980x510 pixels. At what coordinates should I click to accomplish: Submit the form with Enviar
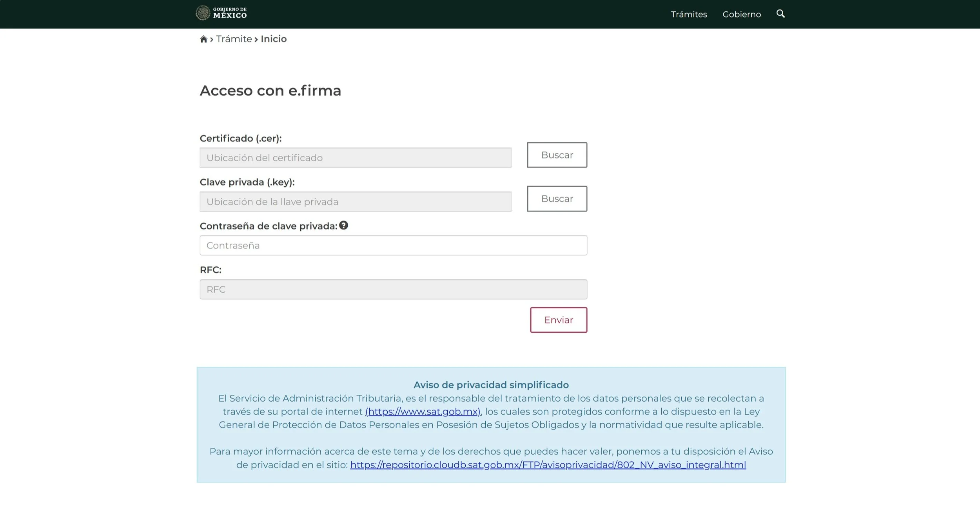(559, 320)
